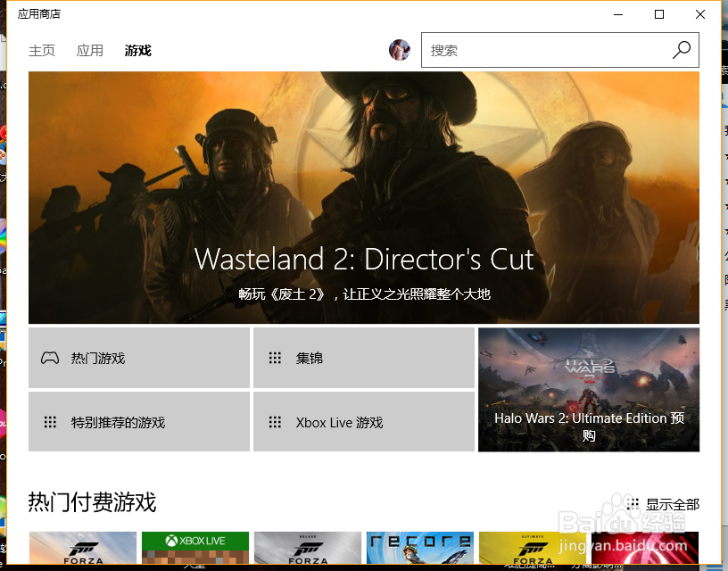Click the grid icon on Xbox Live 游戏 tile
The image size is (728, 571).
[x=275, y=422]
